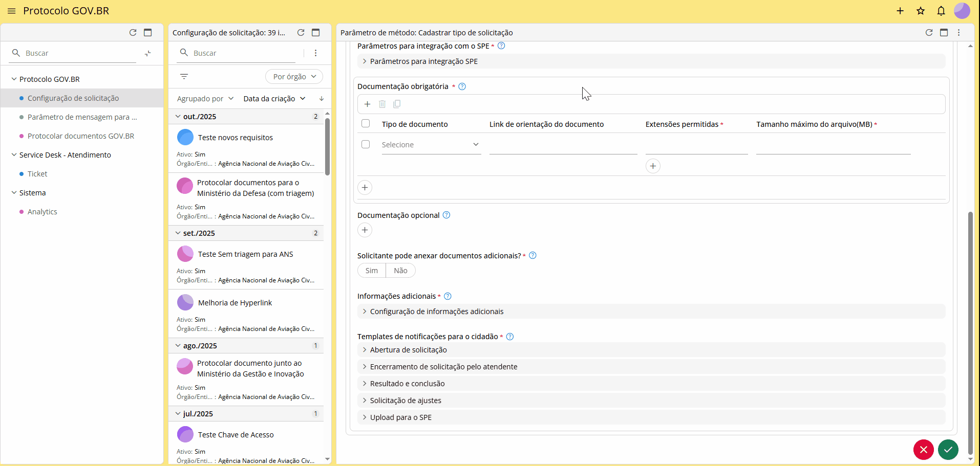Maximize the Configuração de solicitação list panel

point(316,32)
